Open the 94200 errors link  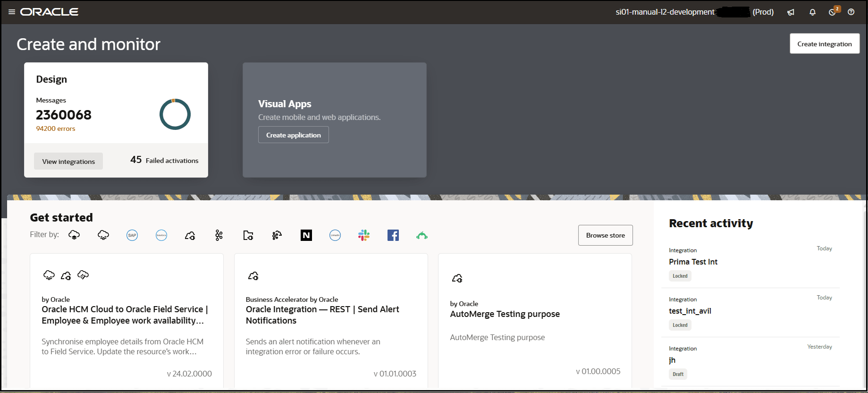click(56, 128)
